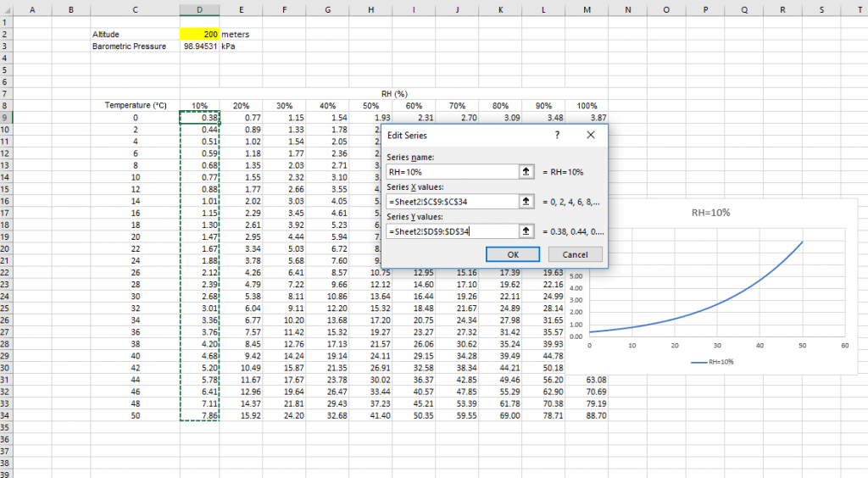Select cell with value 24.20
868x478 pixels.
click(x=284, y=415)
